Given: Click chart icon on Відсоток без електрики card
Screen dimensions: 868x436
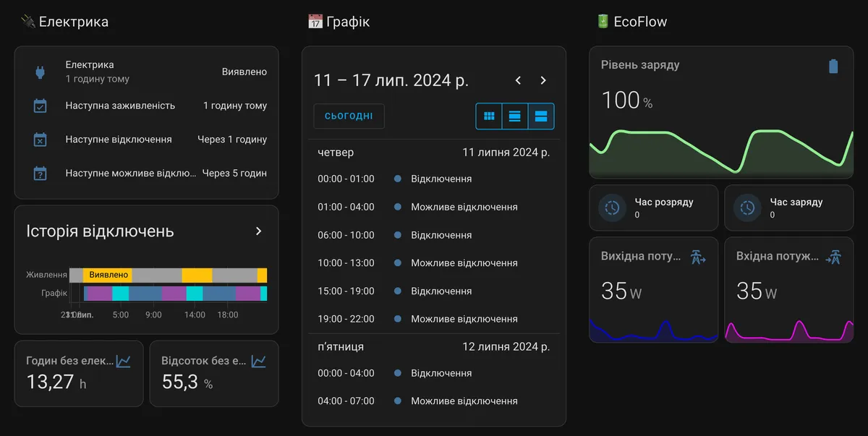Looking at the screenshot, I should (x=259, y=360).
